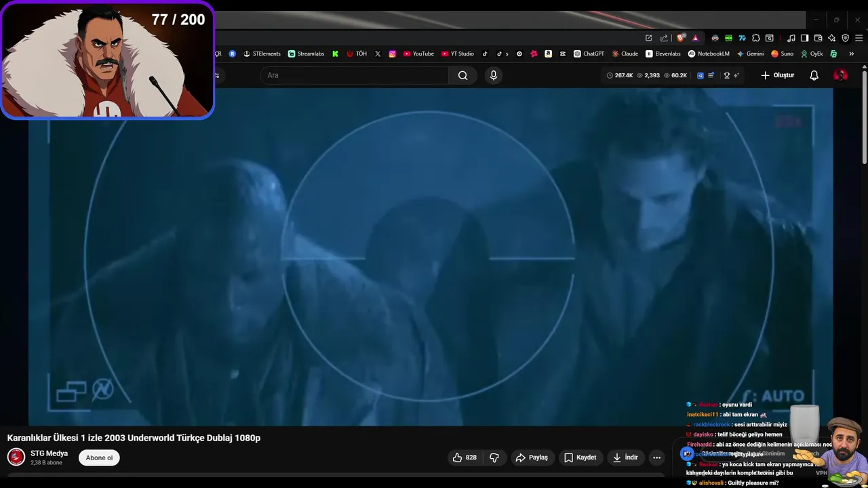Open the ChatGPT bookmark
The image size is (868, 488).
pyautogui.click(x=589, y=54)
